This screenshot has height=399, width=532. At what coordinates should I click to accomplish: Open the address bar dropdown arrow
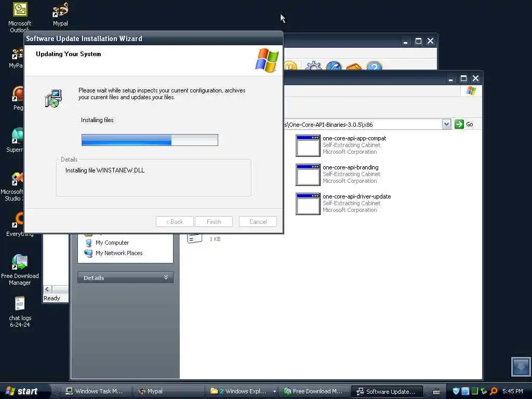(x=446, y=124)
